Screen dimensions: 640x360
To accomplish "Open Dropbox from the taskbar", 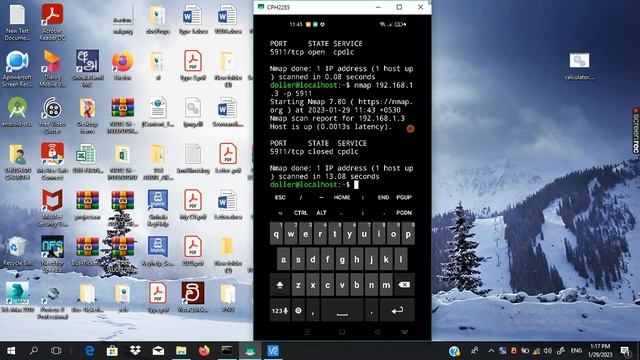I will click(136, 351).
